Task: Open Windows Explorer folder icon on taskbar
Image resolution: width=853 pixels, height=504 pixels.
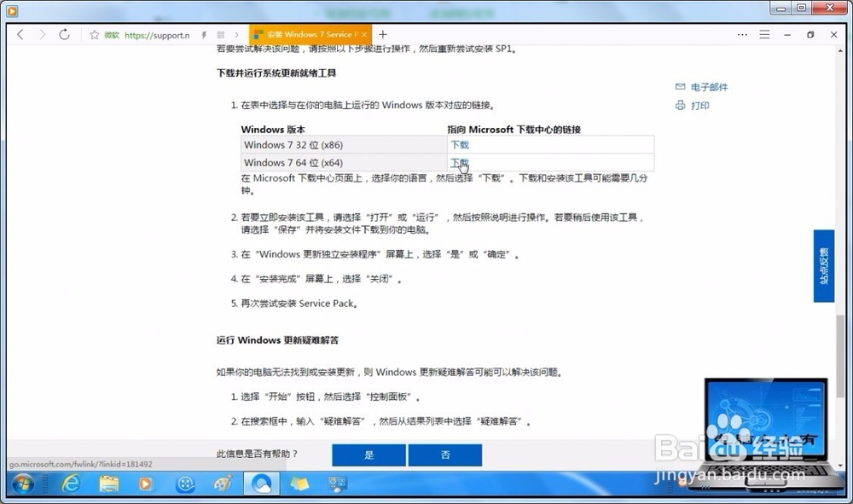Action: [x=109, y=484]
